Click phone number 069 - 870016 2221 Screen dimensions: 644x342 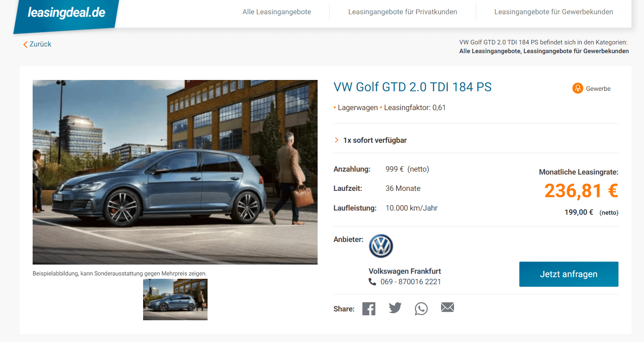click(411, 282)
